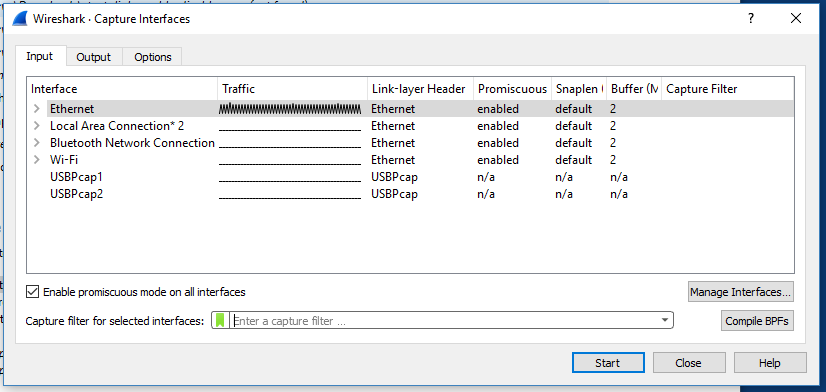Sort by the Interface column header
826x392 pixels.
(x=122, y=89)
